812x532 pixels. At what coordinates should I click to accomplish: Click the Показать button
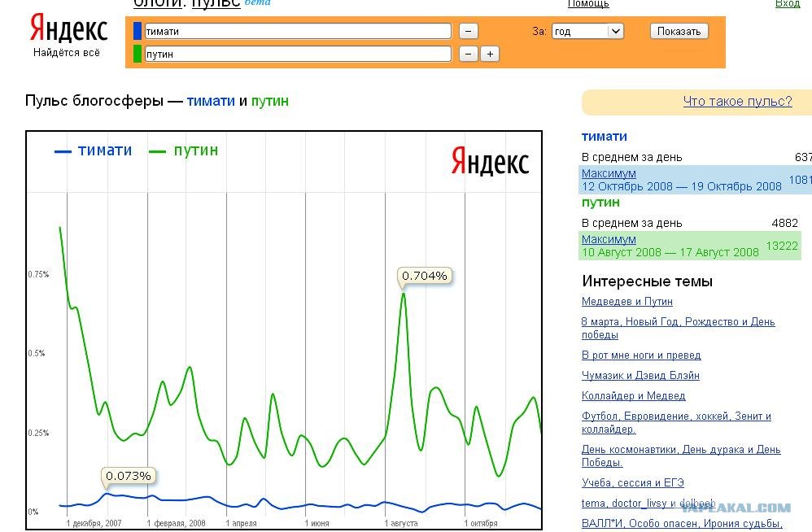(x=679, y=31)
